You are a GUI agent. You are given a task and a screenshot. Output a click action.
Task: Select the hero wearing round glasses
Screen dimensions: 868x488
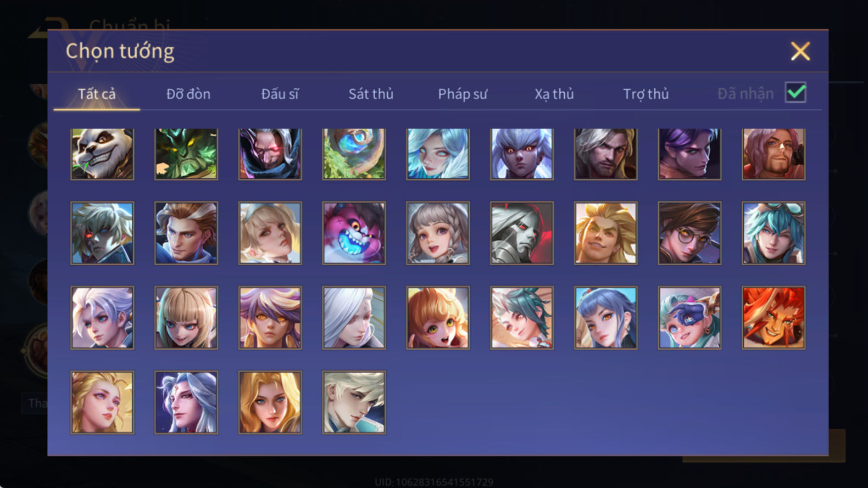tap(689, 233)
